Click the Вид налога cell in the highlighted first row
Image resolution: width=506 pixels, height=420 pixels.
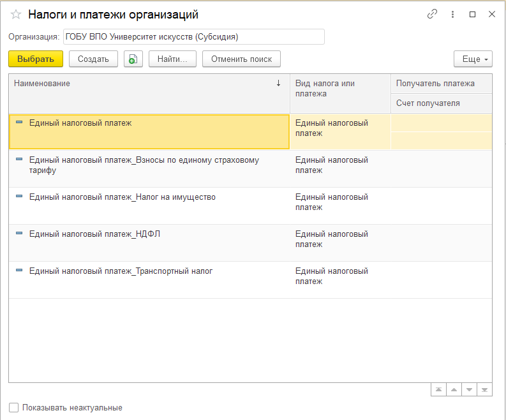click(x=341, y=131)
